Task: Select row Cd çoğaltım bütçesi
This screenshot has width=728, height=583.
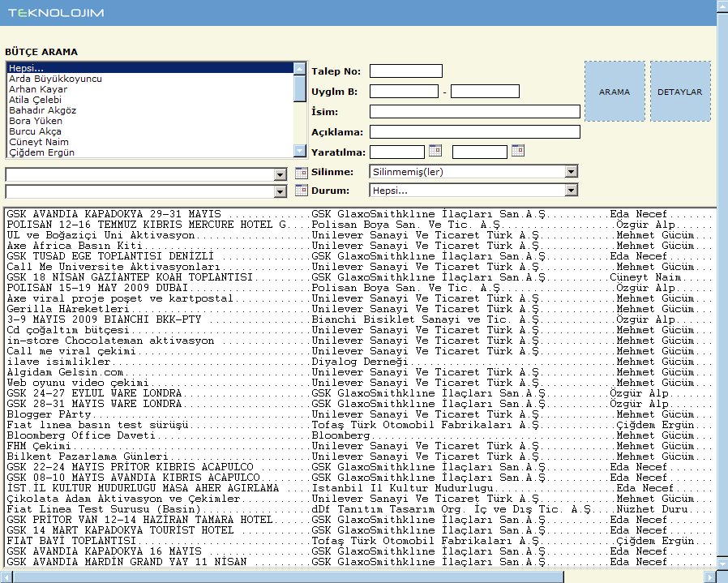Action: (360, 330)
